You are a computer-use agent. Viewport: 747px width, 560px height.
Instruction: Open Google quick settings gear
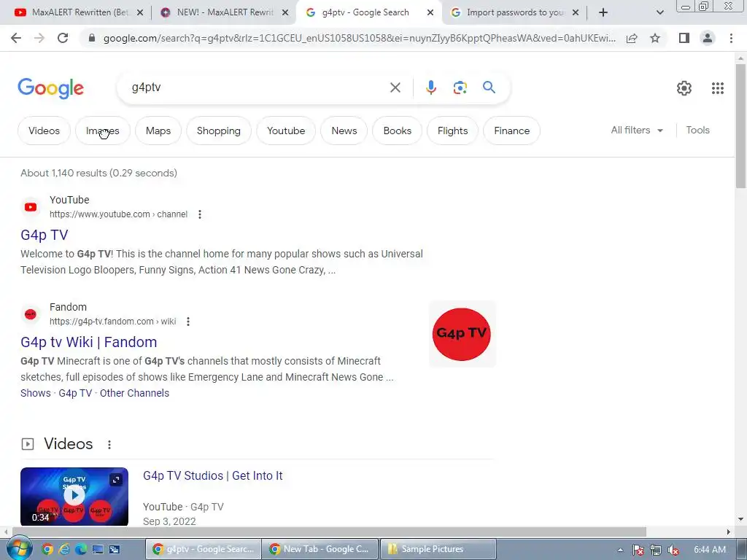click(684, 88)
